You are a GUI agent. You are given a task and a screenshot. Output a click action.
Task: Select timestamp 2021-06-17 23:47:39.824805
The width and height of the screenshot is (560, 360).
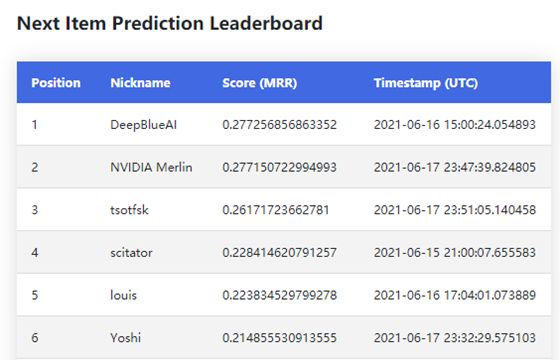[x=455, y=167]
